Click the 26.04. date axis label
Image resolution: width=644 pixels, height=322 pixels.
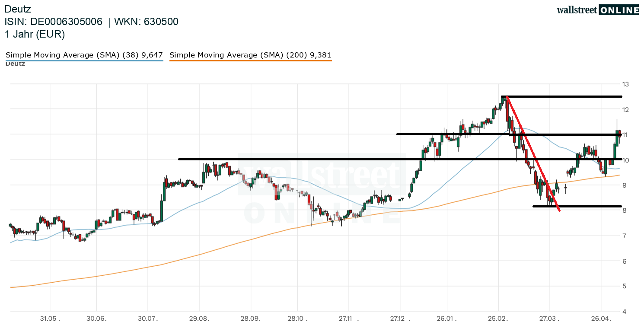click(x=601, y=318)
